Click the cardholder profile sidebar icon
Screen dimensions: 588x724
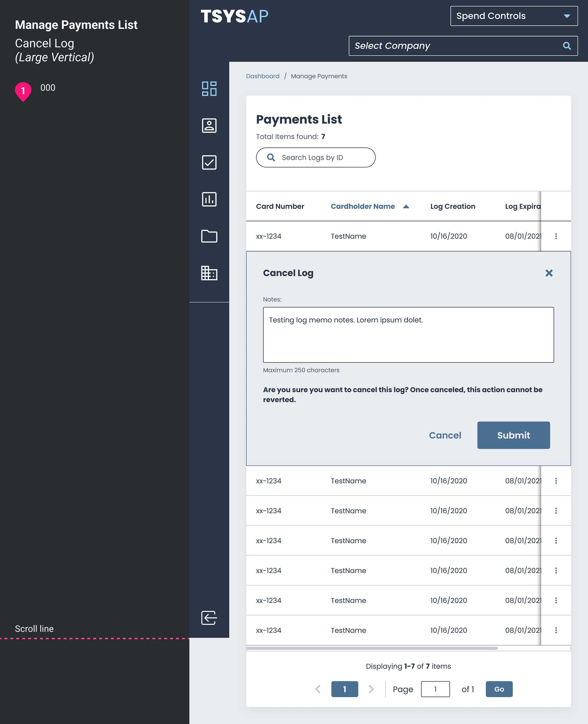209,126
